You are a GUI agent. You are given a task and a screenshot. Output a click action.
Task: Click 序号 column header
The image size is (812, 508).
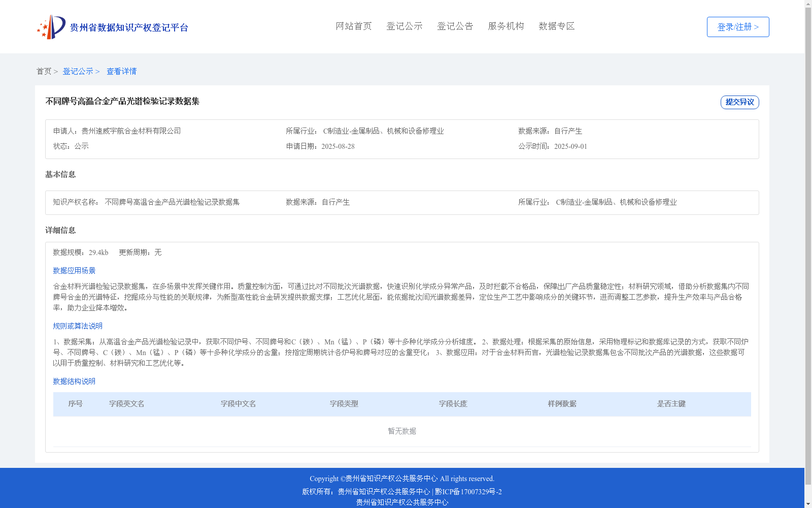[x=76, y=404]
